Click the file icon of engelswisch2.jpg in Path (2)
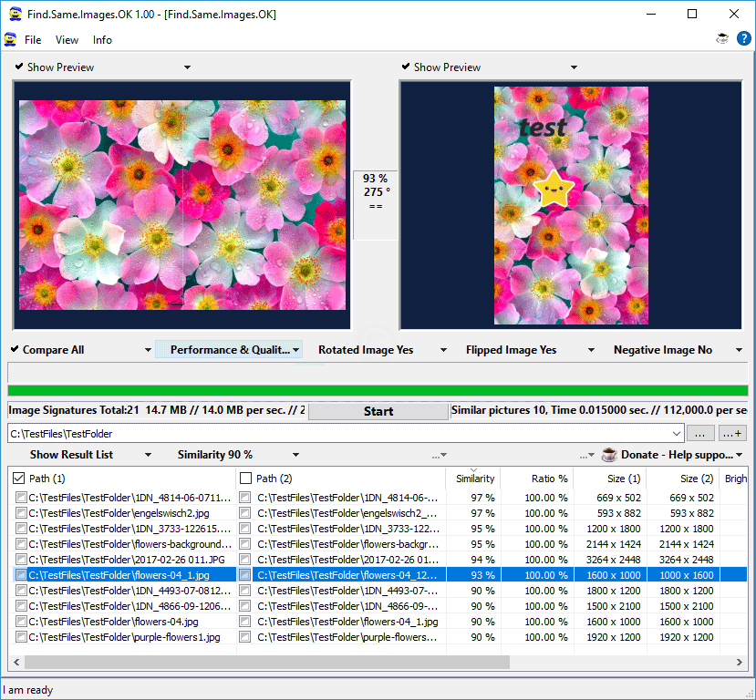 click(x=245, y=513)
